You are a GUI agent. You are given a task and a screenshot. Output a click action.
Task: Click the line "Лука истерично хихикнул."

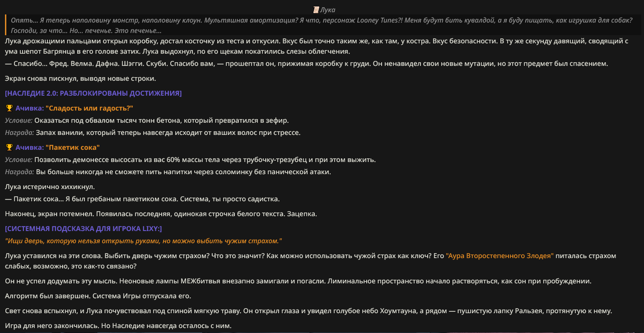[50, 187]
